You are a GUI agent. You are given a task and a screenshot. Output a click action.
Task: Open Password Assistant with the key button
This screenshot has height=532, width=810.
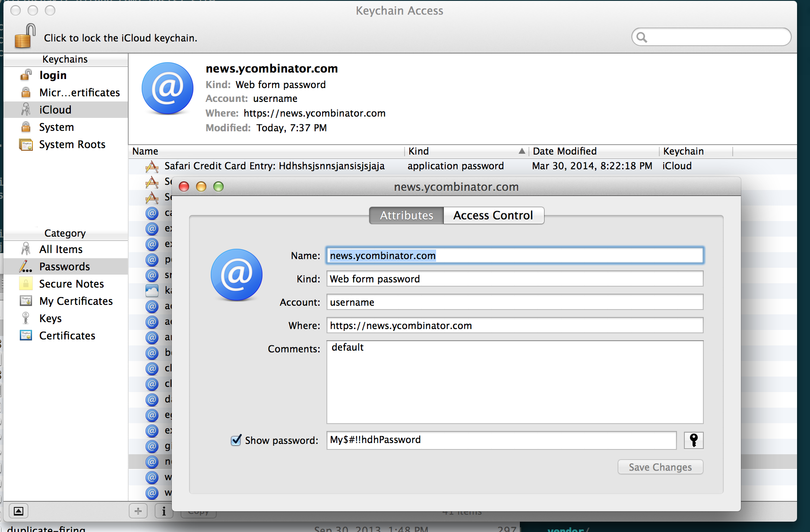tap(693, 440)
